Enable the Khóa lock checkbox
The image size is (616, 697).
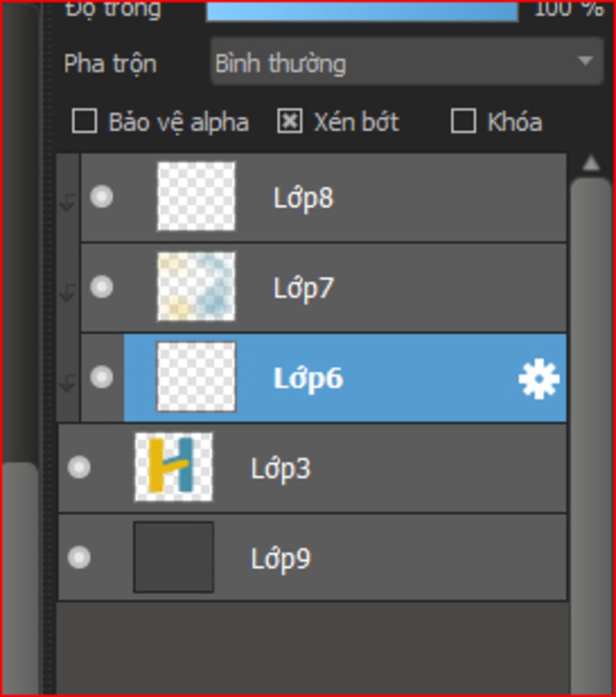(x=463, y=121)
